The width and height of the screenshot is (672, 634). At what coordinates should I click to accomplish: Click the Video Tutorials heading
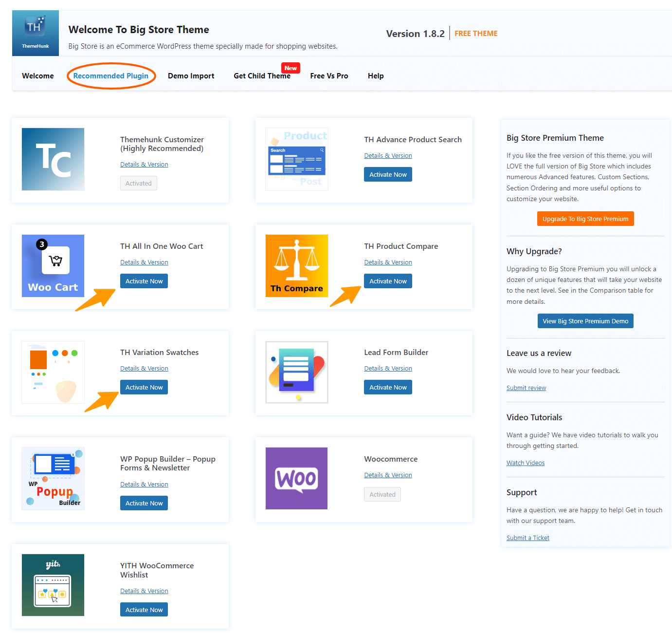point(534,417)
